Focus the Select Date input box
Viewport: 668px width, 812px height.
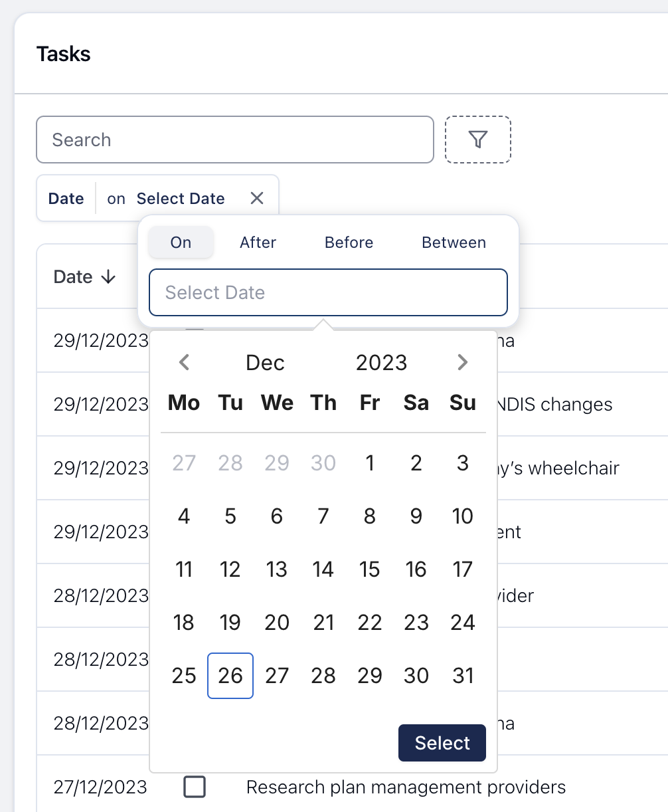tap(328, 292)
